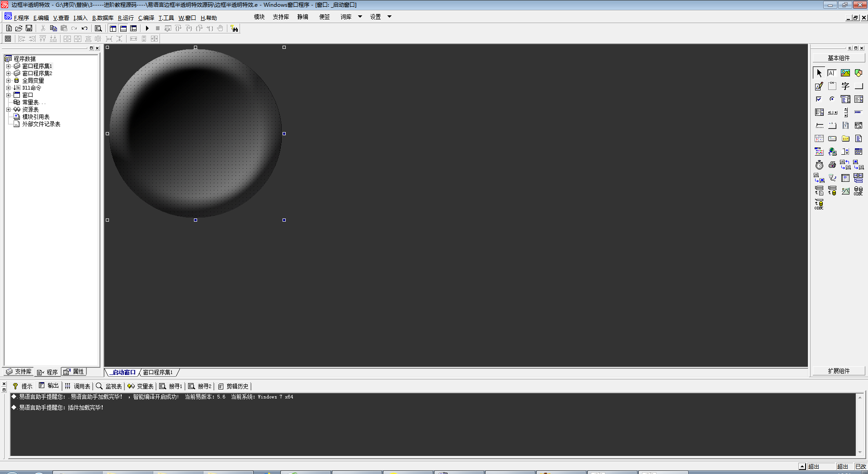
Task: Open the F.程序 menu
Action: (x=21, y=18)
